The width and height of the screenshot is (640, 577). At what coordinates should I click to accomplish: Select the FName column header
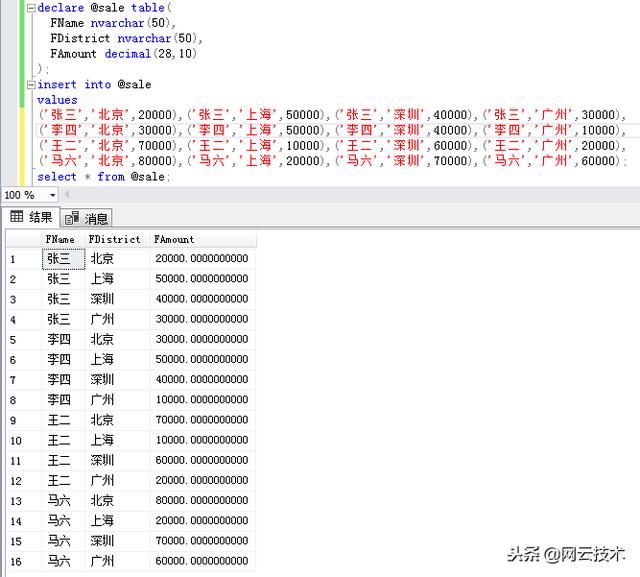[60, 240]
